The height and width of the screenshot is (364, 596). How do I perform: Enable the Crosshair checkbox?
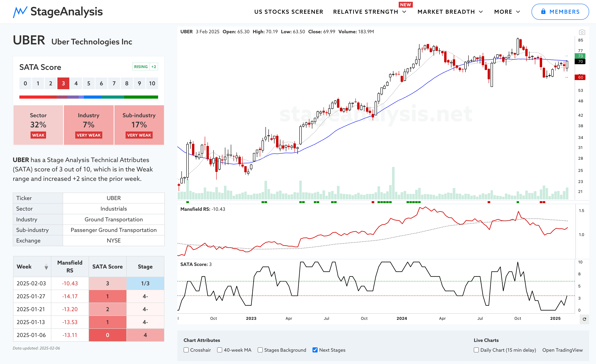[x=186, y=350]
